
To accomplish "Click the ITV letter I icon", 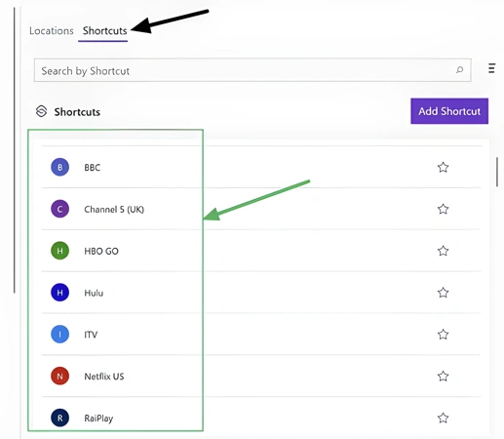I will click(59, 335).
